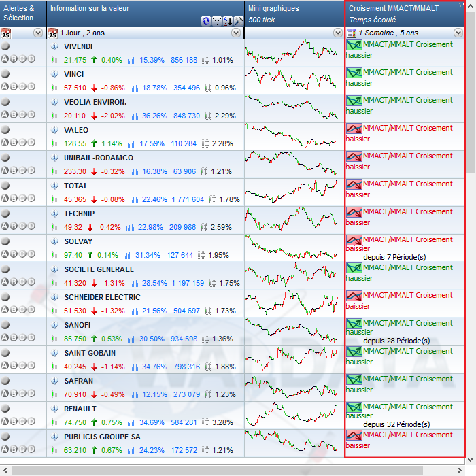Open info icon for UNIBAIL-RODAMCO
476x476 pixels.
tap(54, 158)
